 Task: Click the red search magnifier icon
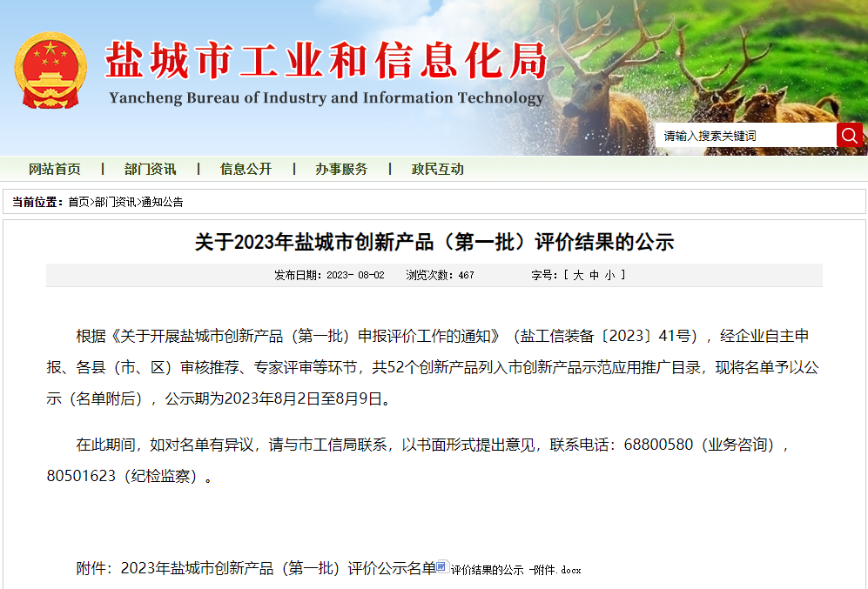[x=849, y=135]
